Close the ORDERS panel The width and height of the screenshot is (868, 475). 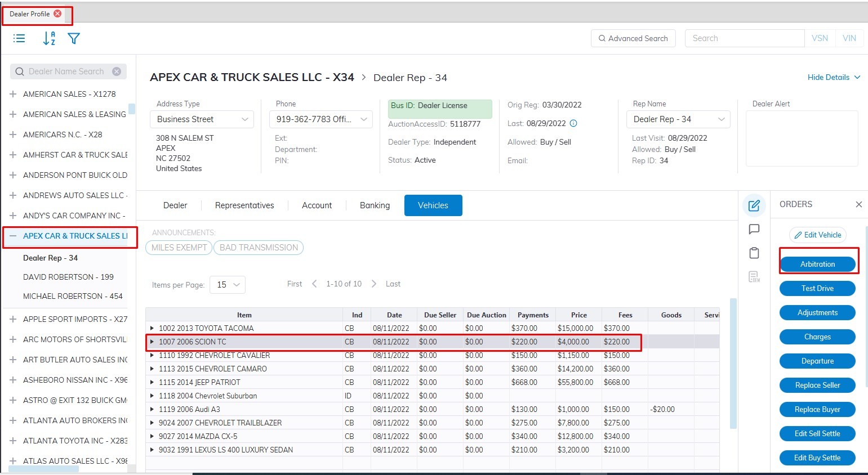click(x=858, y=204)
